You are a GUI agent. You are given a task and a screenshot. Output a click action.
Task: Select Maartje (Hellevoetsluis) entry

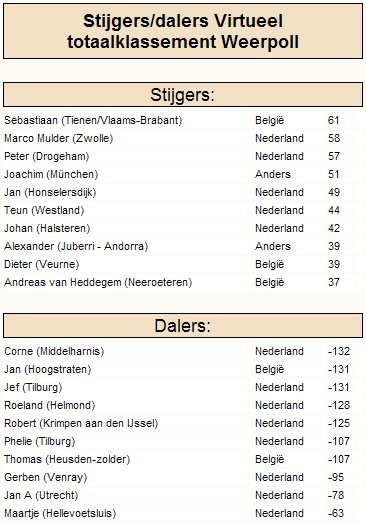coord(60,513)
